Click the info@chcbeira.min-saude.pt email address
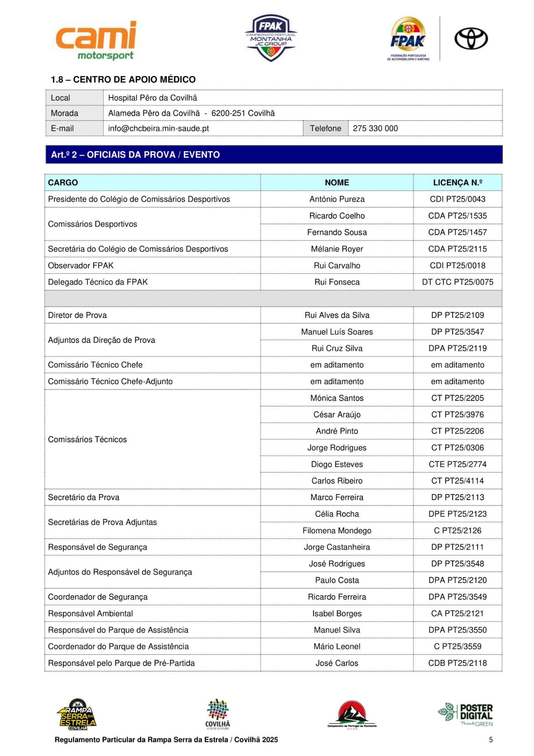 [158, 128]
